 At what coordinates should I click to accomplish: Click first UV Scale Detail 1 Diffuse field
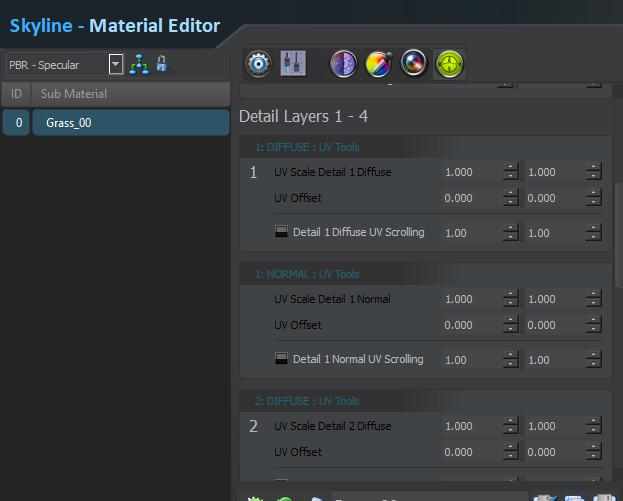[471, 172]
